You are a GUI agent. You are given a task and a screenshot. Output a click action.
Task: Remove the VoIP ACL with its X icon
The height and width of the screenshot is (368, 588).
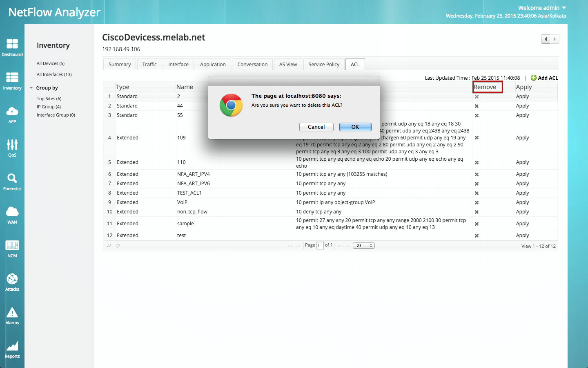tap(477, 203)
